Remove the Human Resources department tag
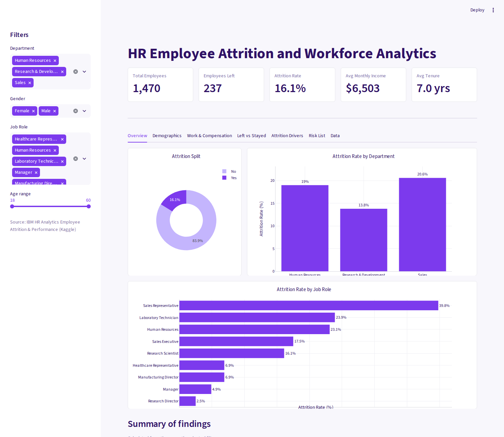Screen dimensions: 504x437 click(x=55, y=61)
